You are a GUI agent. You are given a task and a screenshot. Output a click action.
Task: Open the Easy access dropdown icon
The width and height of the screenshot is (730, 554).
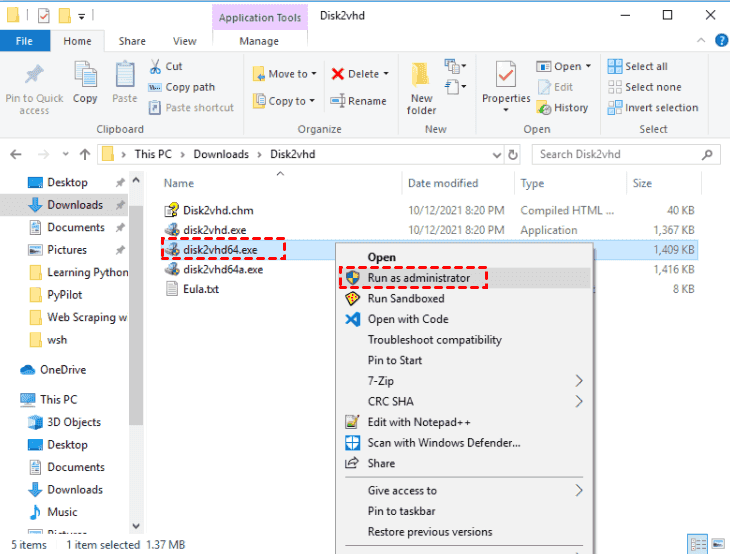455,87
